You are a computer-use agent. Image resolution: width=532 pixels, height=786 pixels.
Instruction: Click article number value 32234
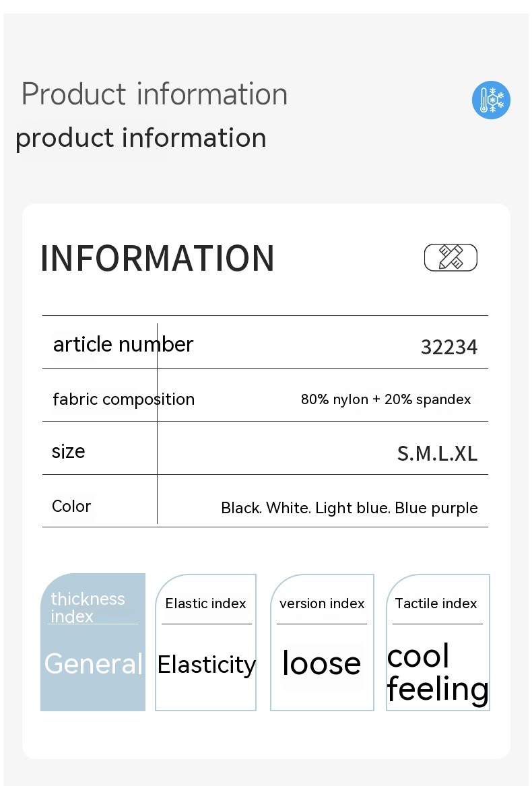point(449,347)
